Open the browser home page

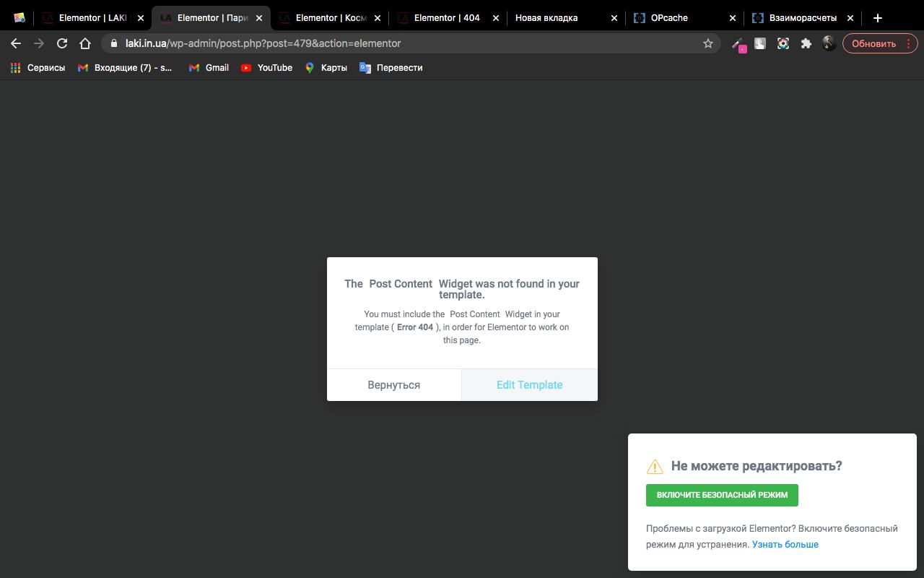pyautogui.click(x=85, y=43)
